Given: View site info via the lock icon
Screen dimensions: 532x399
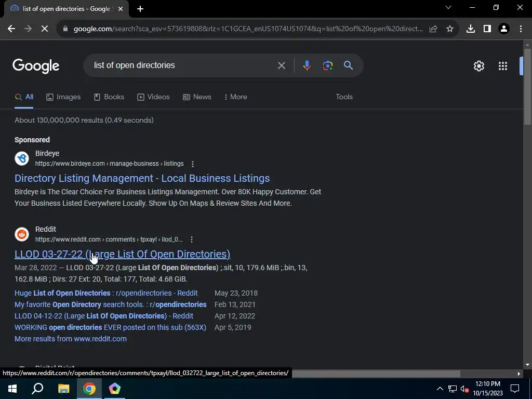Looking at the screenshot, I should click(65, 29).
